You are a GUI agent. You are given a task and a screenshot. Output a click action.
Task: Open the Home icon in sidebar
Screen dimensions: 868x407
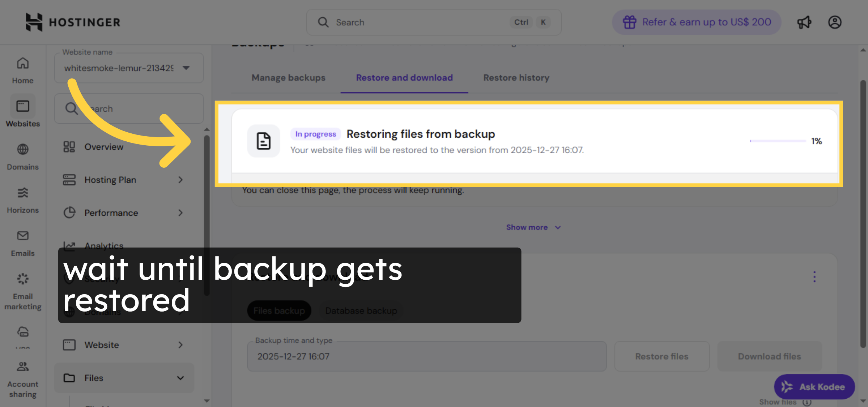pos(23,64)
